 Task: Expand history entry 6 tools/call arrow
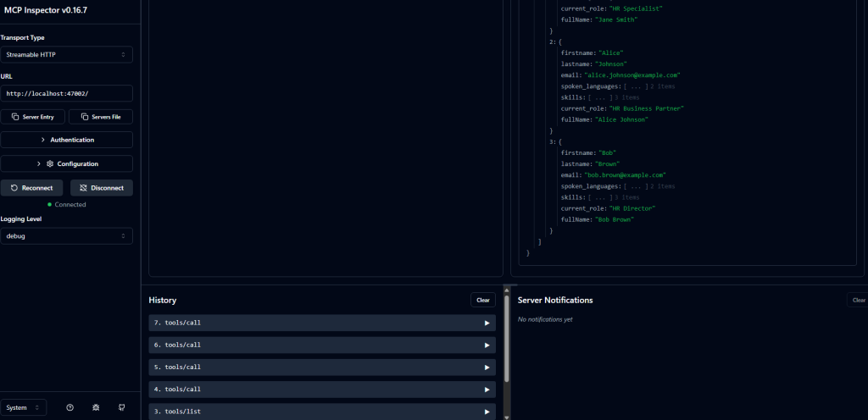coord(487,345)
